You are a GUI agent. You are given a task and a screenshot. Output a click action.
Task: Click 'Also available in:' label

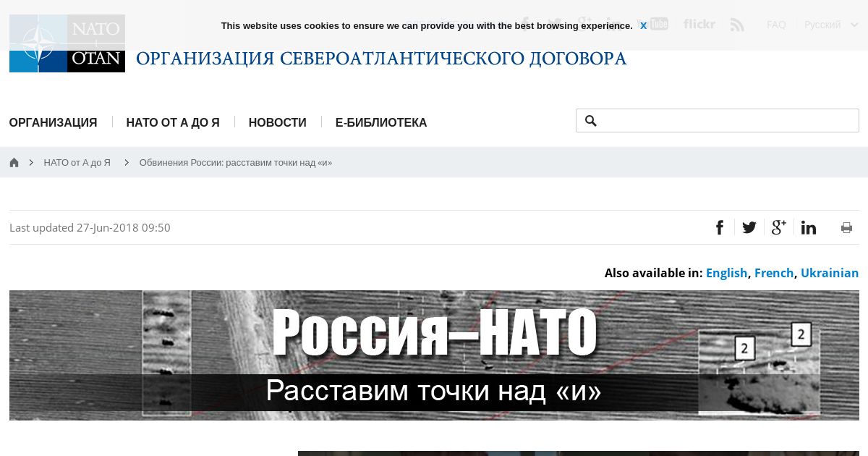tap(653, 273)
